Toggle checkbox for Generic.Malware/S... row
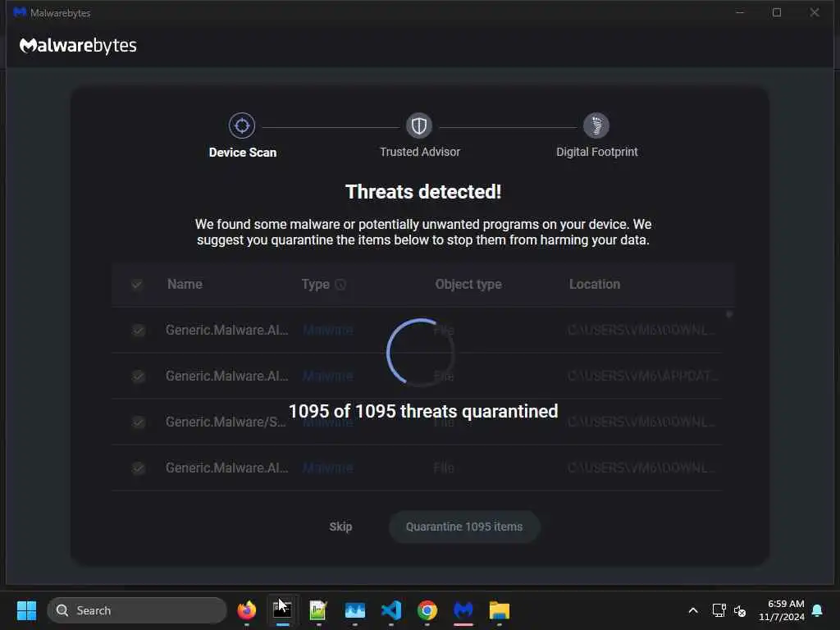 click(x=138, y=422)
